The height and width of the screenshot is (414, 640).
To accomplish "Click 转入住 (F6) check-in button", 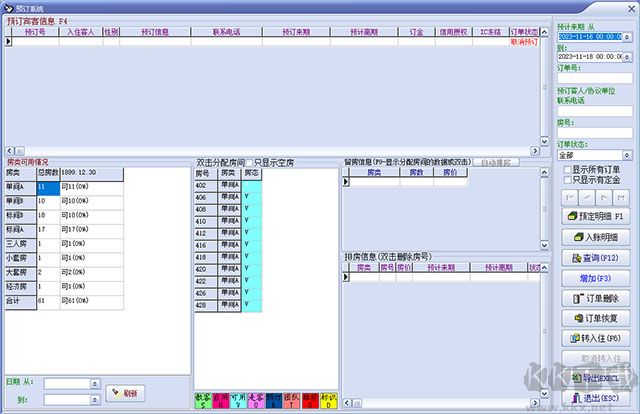I will 597,338.
